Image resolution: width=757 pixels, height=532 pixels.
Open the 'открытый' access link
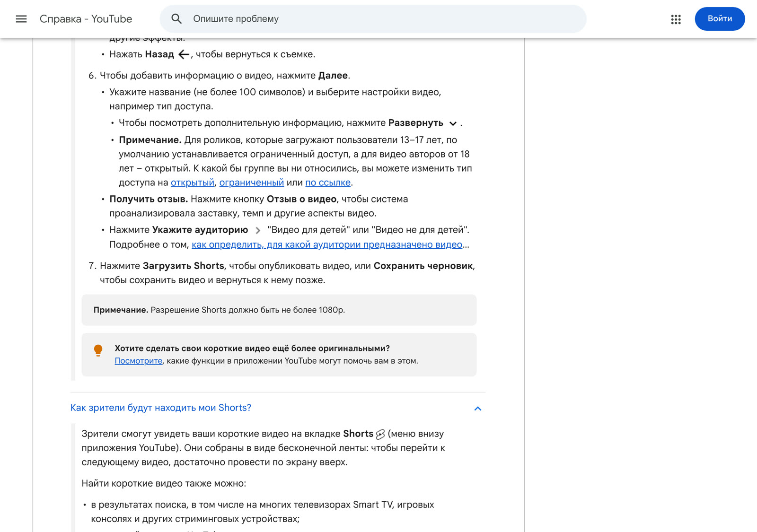(193, 183)
